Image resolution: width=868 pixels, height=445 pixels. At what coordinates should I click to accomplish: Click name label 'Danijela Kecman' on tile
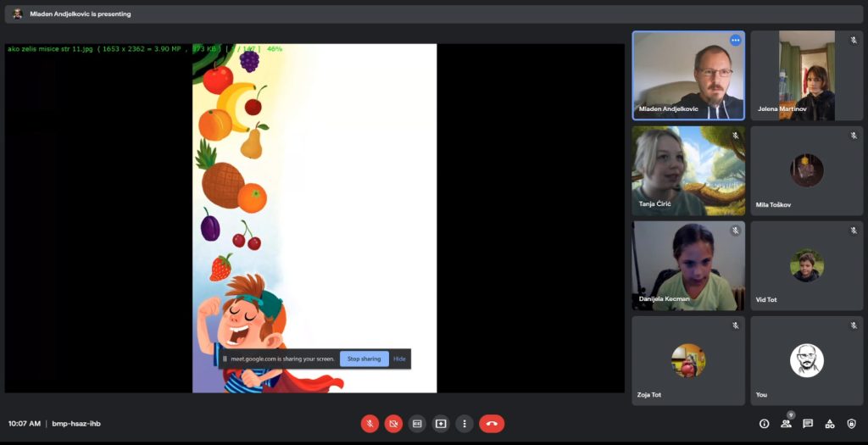tap(665, 299)
